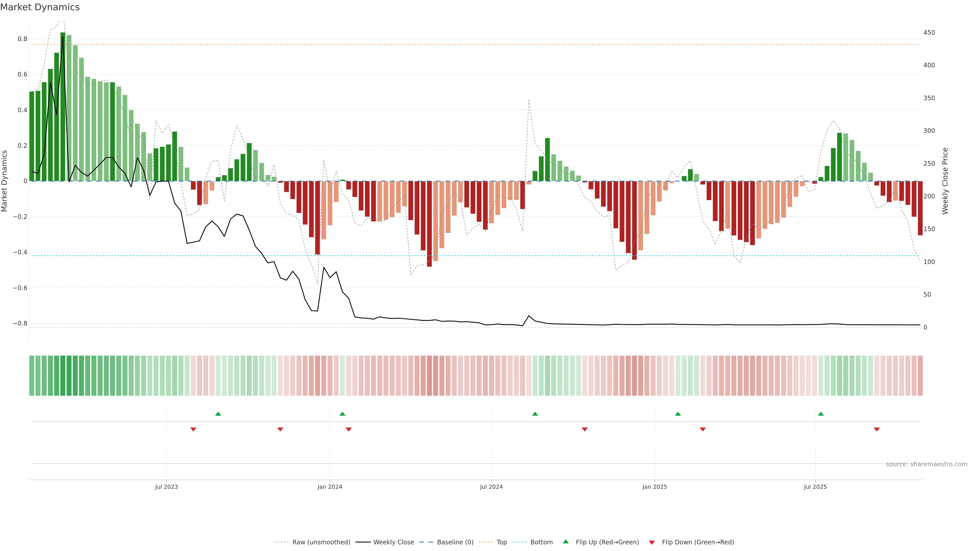Click the first red Flip Down triangle marker
This screenshot has width=980, height=551.
[193, 429]
